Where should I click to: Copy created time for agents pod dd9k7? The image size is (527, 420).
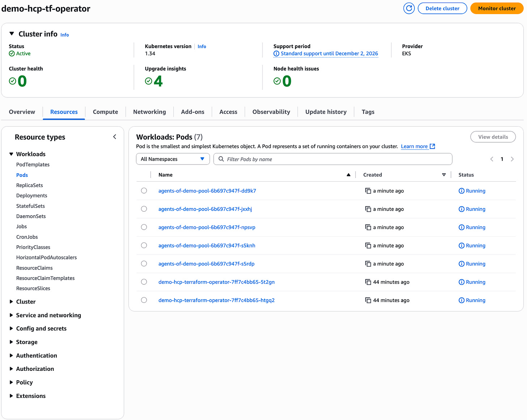(368, 191)
